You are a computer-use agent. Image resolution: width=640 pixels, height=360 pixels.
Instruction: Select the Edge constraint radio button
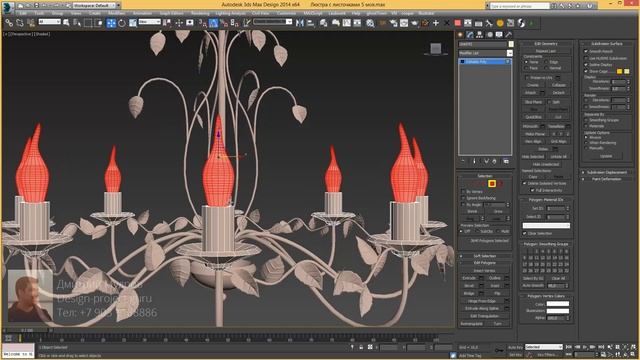coord(546,62)
